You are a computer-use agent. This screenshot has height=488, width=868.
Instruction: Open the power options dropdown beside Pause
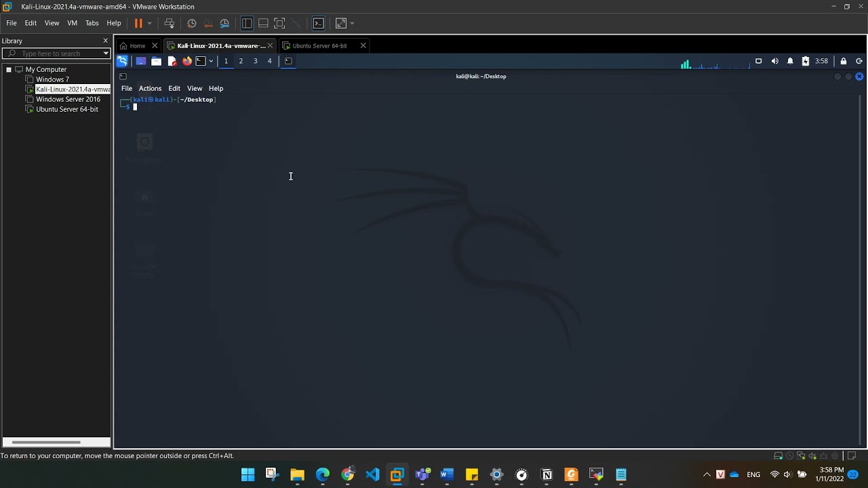click(x=149, y=23)
